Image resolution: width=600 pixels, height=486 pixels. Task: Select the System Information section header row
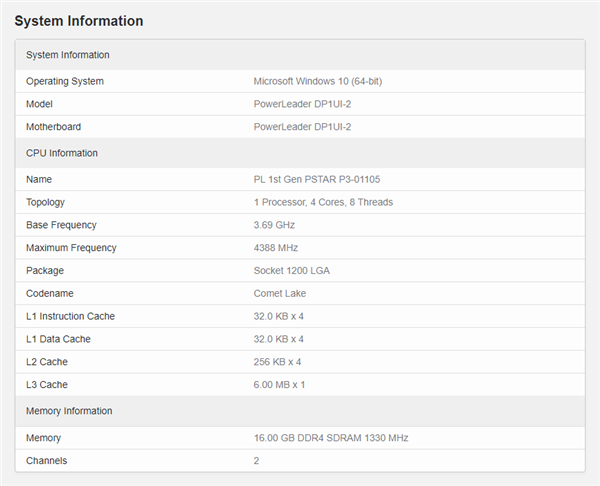click(x=68, y=55)
